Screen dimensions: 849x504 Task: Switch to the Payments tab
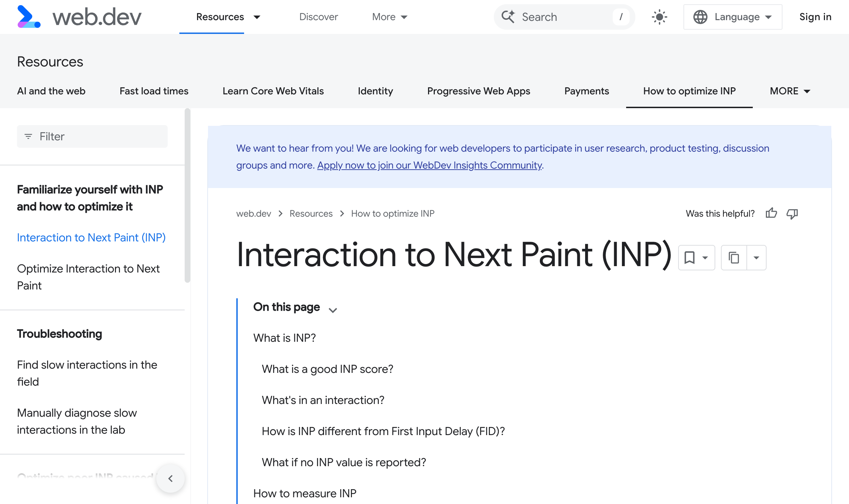[x=587, y=91]
